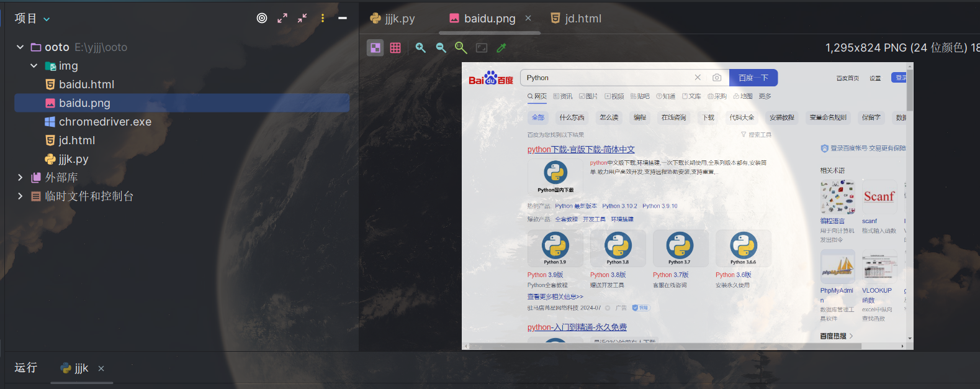This screenshot has height=389, width=980.
Task: Switch to the jjjk.py editor tab
Action: click(392, 19)
